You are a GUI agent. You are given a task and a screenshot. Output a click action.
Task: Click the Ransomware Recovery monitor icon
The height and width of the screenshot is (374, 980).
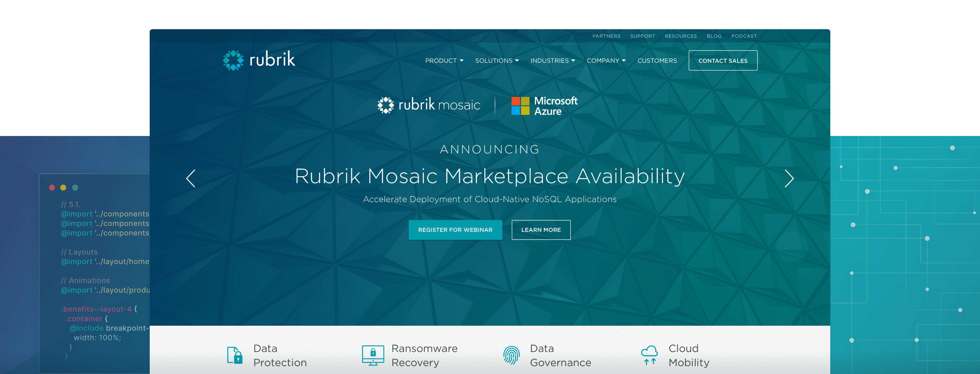point(373,355)
